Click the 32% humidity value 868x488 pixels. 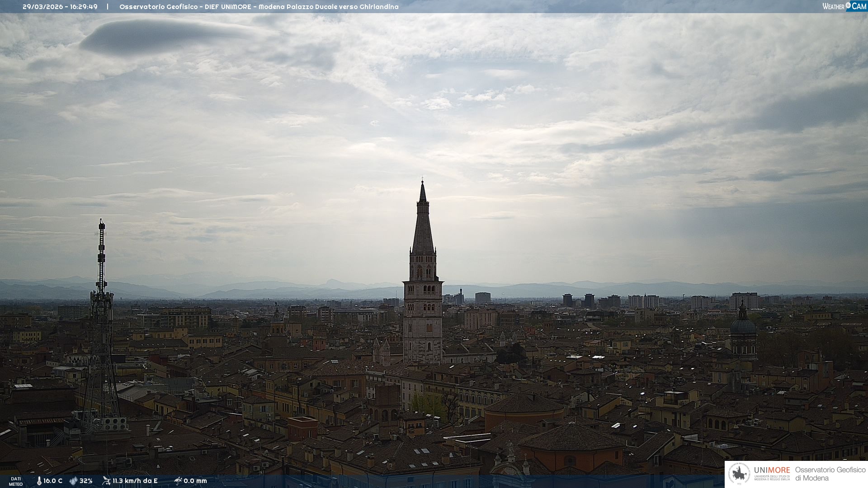tap(86, 481)
